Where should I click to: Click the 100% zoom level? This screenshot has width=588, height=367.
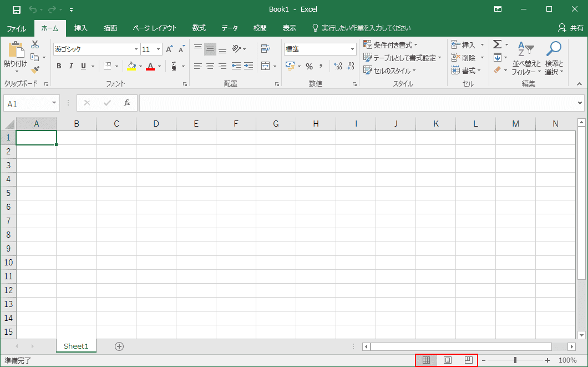tap(567, 360)
